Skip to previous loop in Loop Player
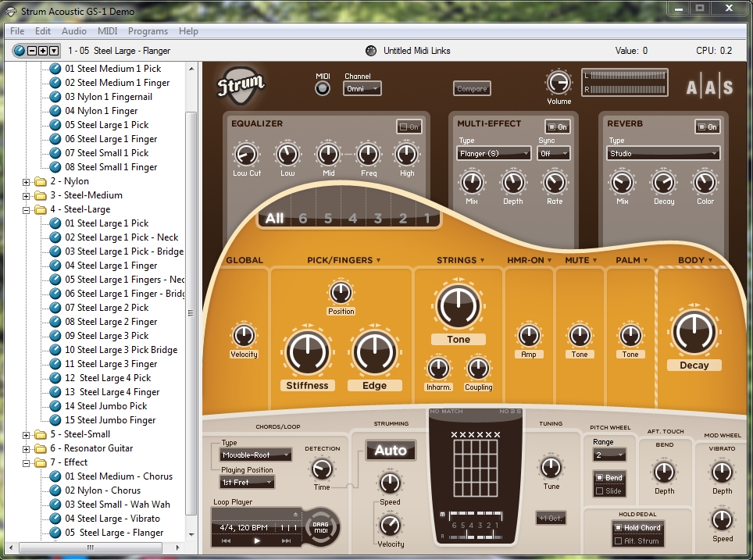This screenshot has width=753, height=560. tap(227, 540)
